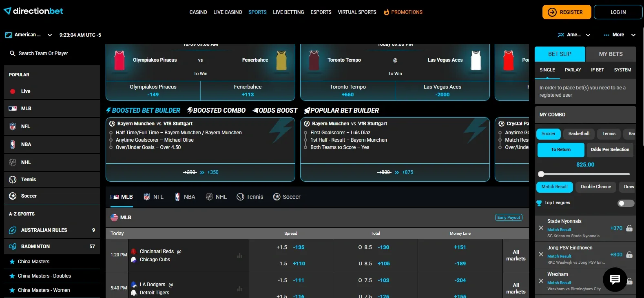
Task: Open stats icon for LA Dodgers game
Action: point(240,289)
